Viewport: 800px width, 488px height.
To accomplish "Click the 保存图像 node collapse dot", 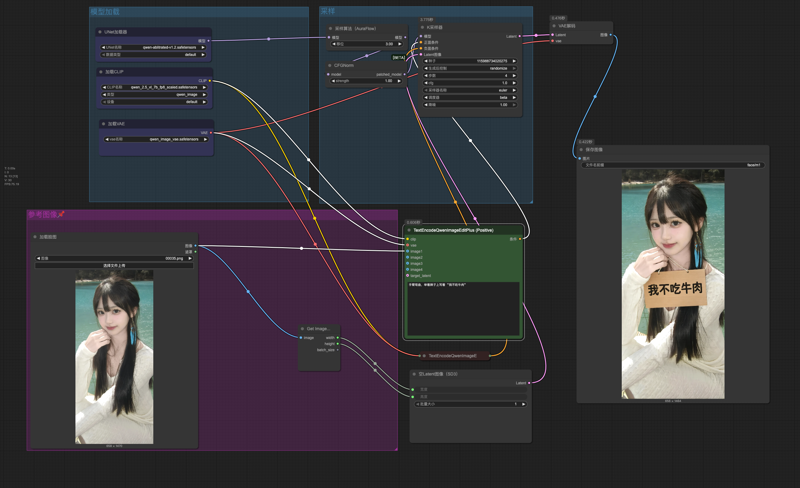I will (581, 149).
